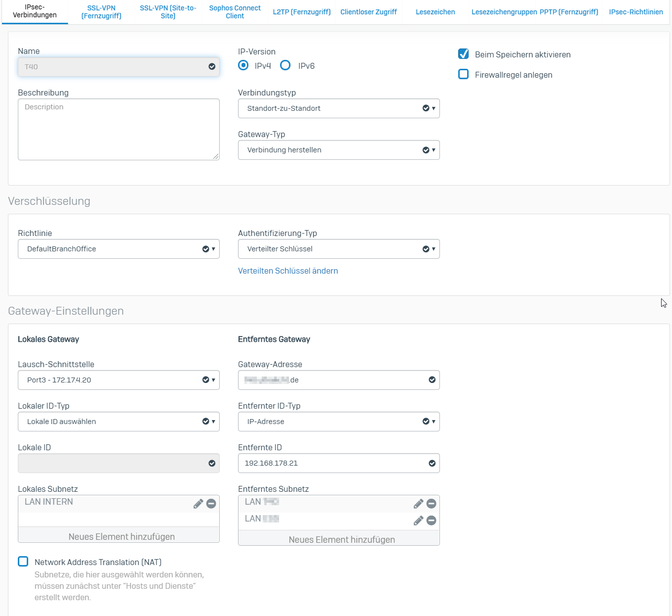Click checkmark icon in Gateway-Adresse field
The width and height of the screenshot is (672, 616).
point(432,380)
